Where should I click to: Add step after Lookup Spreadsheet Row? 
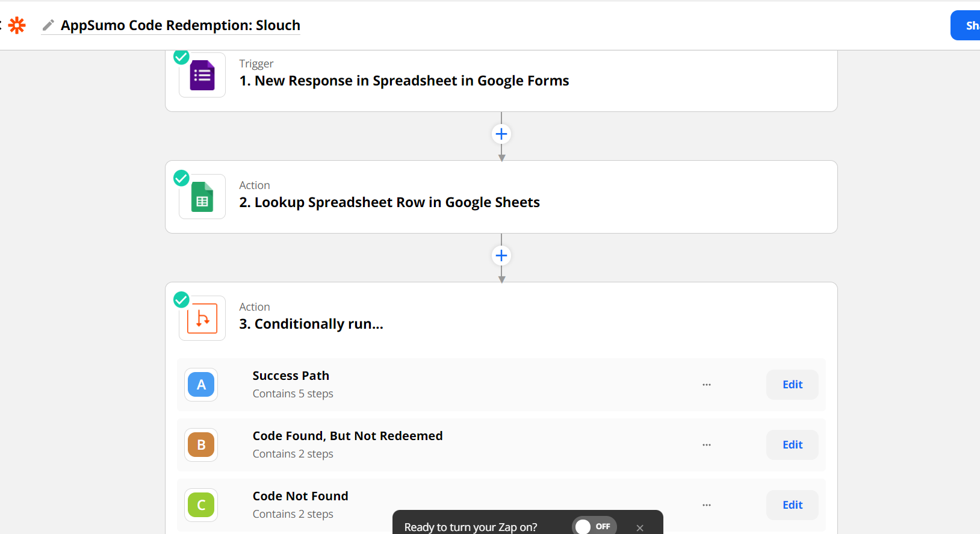pyautogui.click(x=501, y=255)
